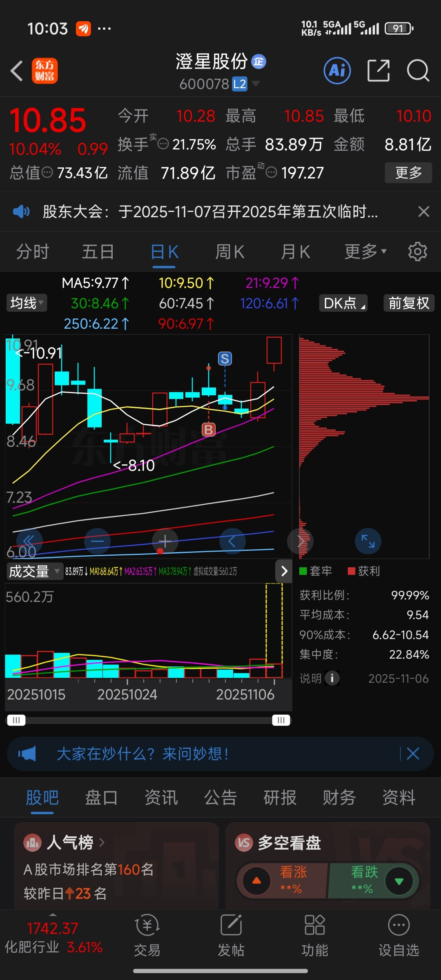This screenshot has width=441, height=980.
Task: Open the 资讯 tab
Action: [161, 797]
